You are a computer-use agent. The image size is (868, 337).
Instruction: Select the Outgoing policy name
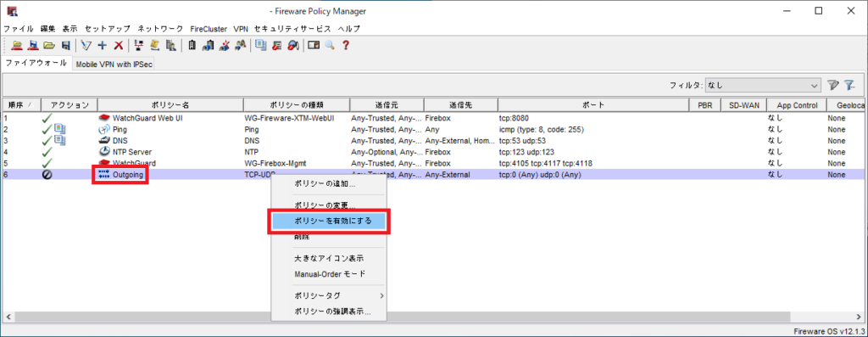click(128, 175)
